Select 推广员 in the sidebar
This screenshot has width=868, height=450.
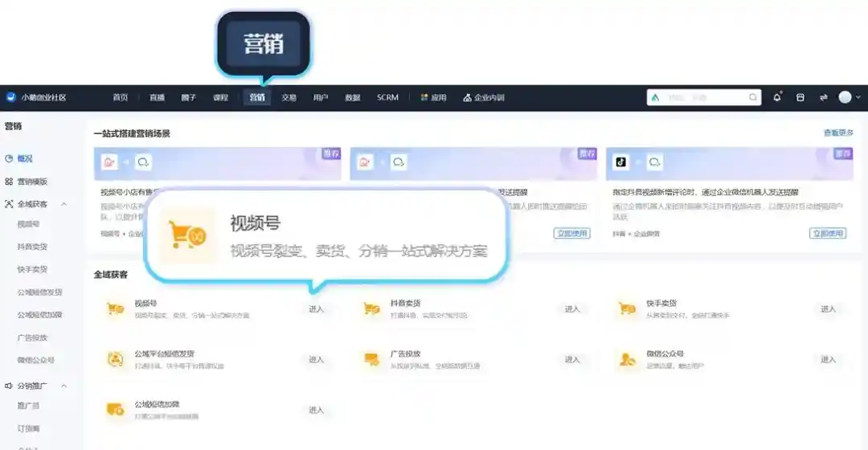(x=28, y=405)
